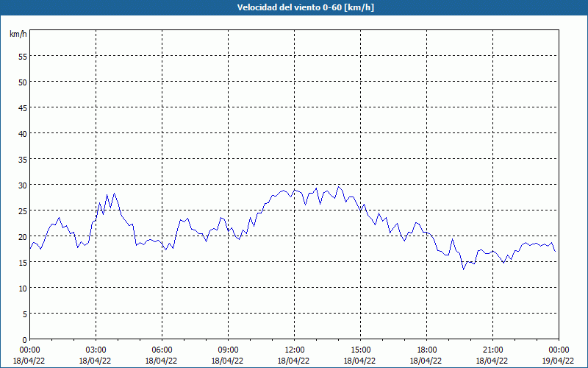Image resolution: width=588 pixels, height=368 pixels.
Task: Select the y-axis label "40"
Action: pos(23,133)
